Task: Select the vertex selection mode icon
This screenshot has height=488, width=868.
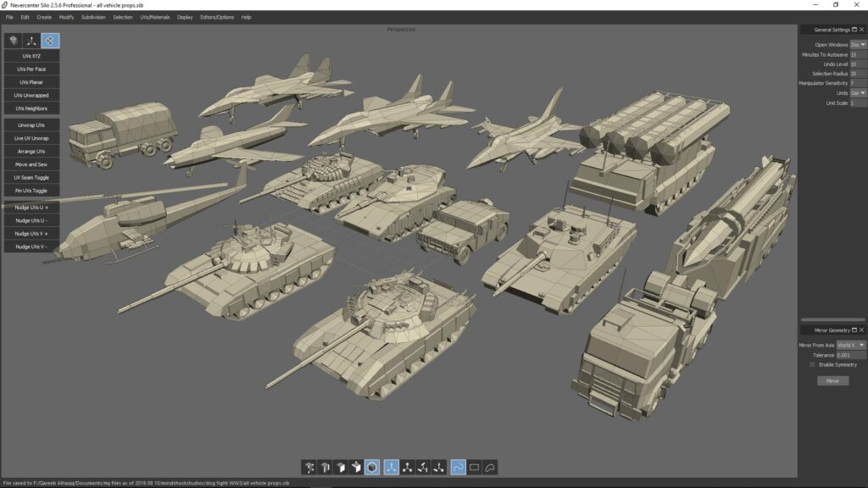Action: click(x=309, y=468)
